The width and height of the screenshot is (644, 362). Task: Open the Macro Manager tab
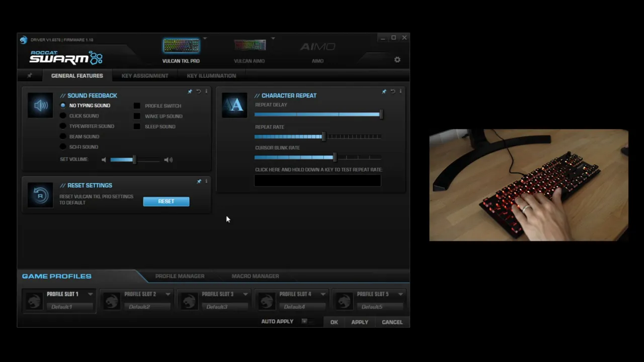pos(255,276)
